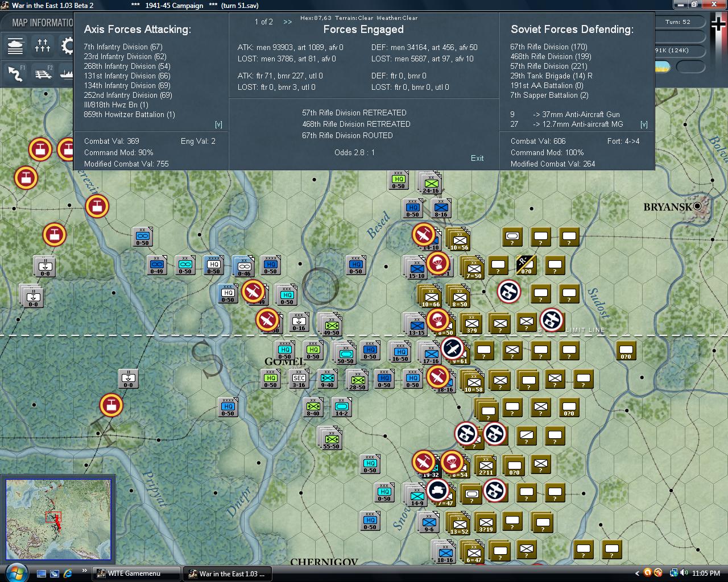Select the Soviet R-marked routed unit counter
The image size is (728, 582).
point(526,264)
